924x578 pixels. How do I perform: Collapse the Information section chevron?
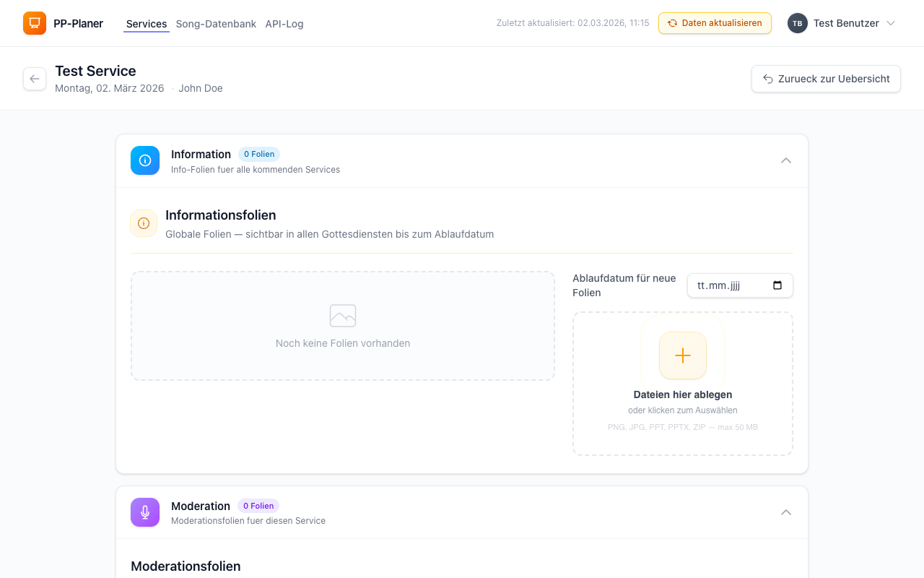pos(786,160)
